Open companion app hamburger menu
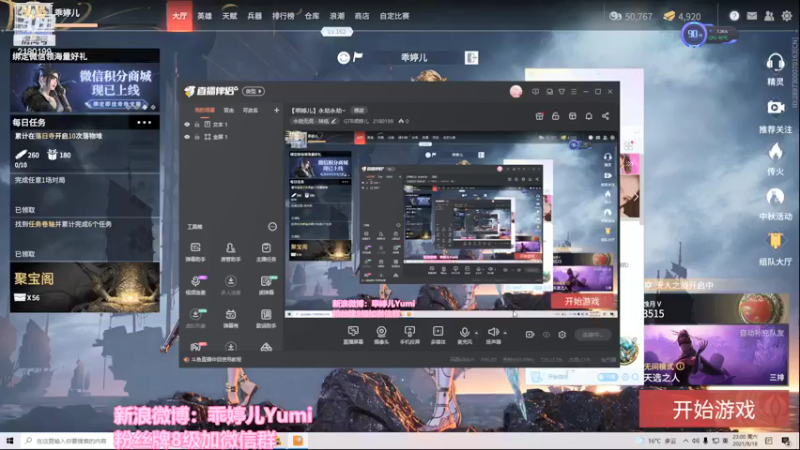 [574, 92]
